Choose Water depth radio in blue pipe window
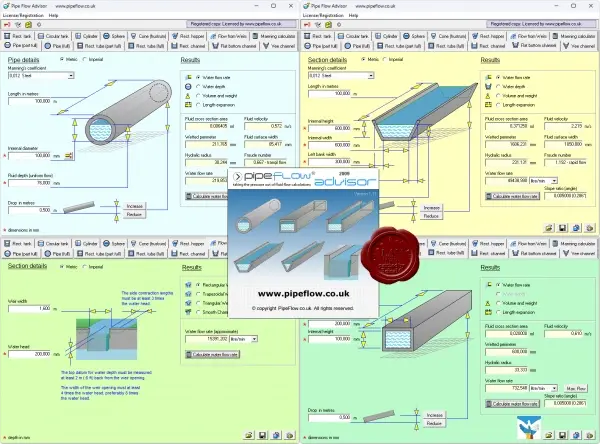 (198, 87)
